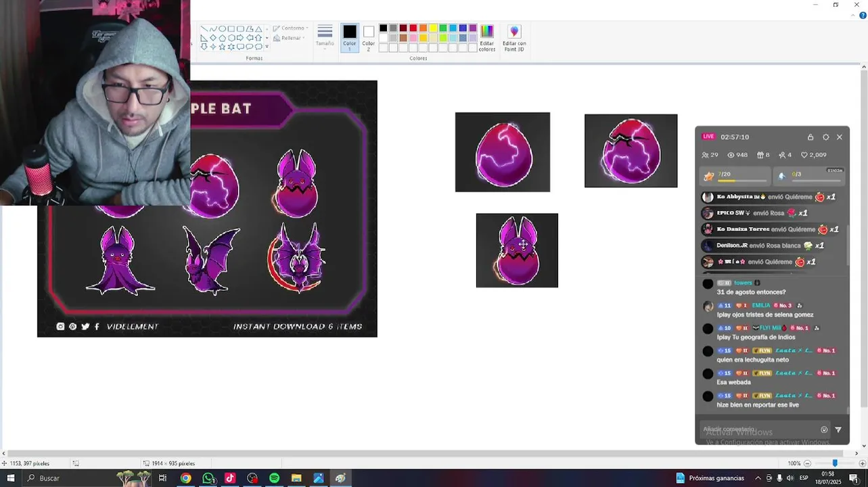Open Google Chrome from taskbar
This screenshot has height=487, width=868.
click(x=185, y=478)
